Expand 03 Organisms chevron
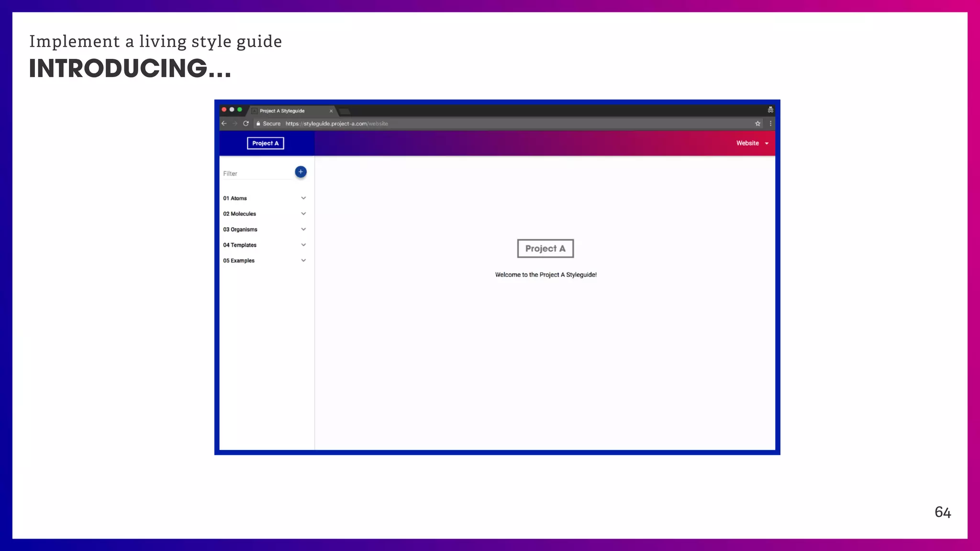This screenshot has height=551, width=980. (x=303, y=229)
